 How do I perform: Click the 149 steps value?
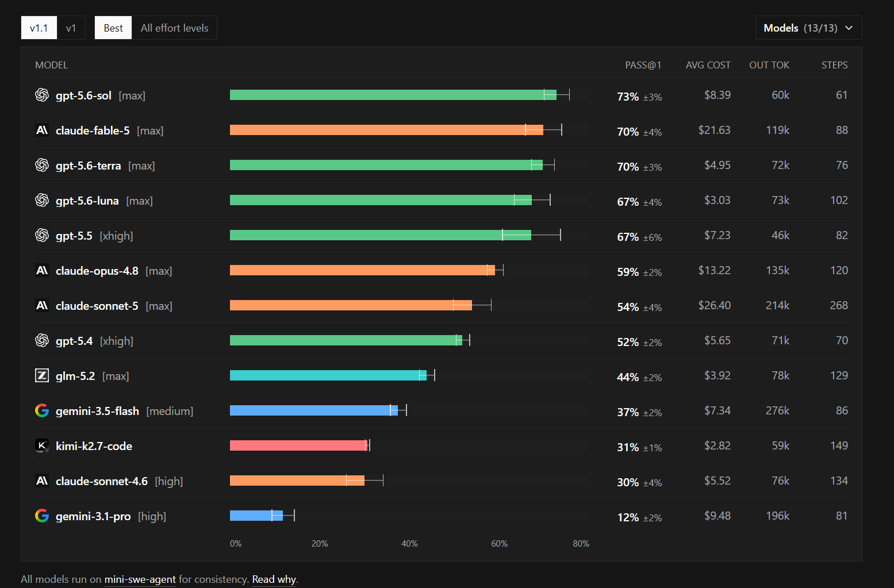[839, 445]
